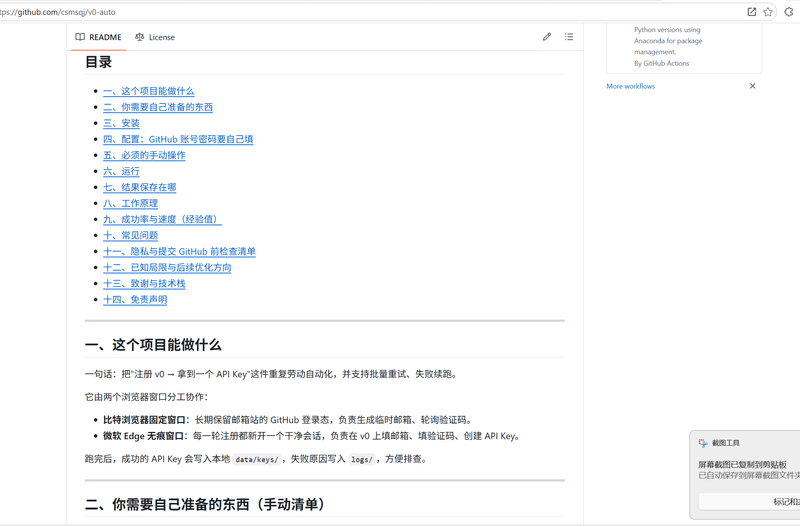The height and width of the screenshot is (527, 800).
Task: Click the pencil edit README icon
Action: (x=546, y=37)
